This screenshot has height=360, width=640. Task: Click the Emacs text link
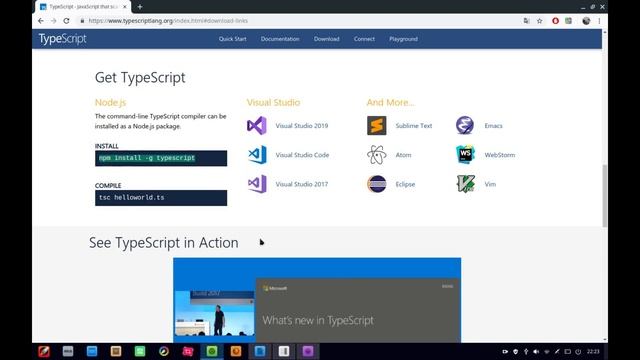[493, 126]
